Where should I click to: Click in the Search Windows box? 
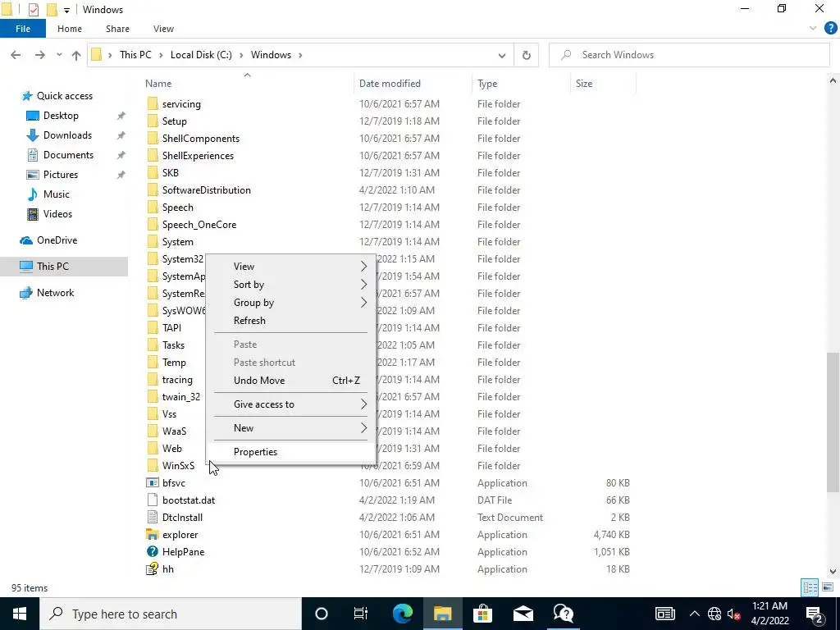coord(689,55)
